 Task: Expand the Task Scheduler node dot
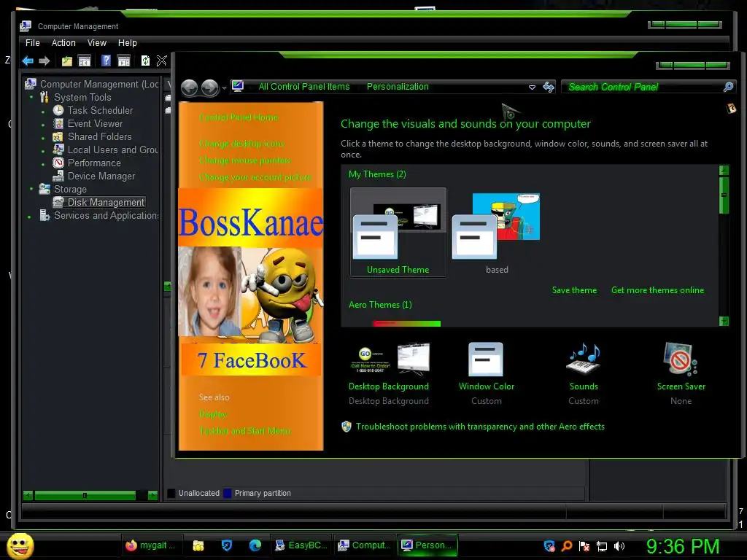[x=43, y=112]
